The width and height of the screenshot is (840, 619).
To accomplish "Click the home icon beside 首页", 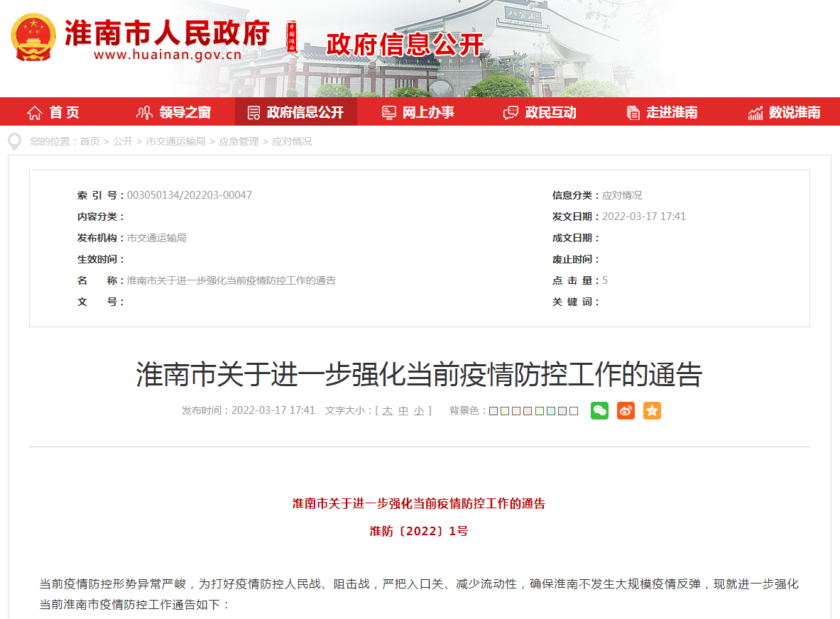I will click(34, 111).
